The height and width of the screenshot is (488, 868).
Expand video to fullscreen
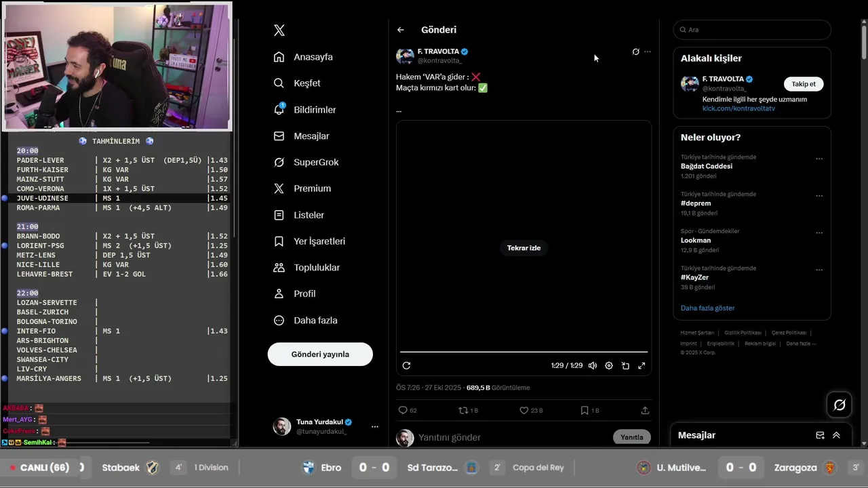coord(642,365)
